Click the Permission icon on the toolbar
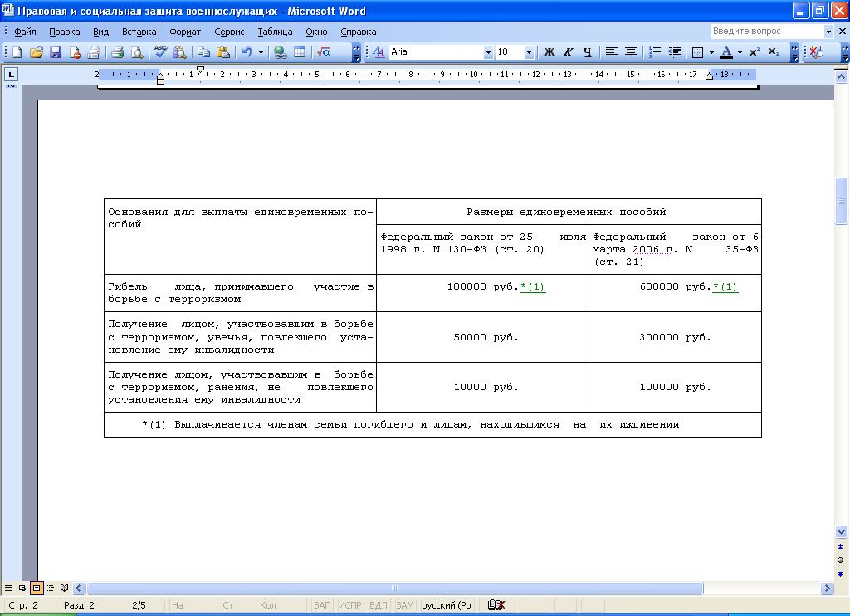Screen dimensions: 850x616 (x=75, y=52)
